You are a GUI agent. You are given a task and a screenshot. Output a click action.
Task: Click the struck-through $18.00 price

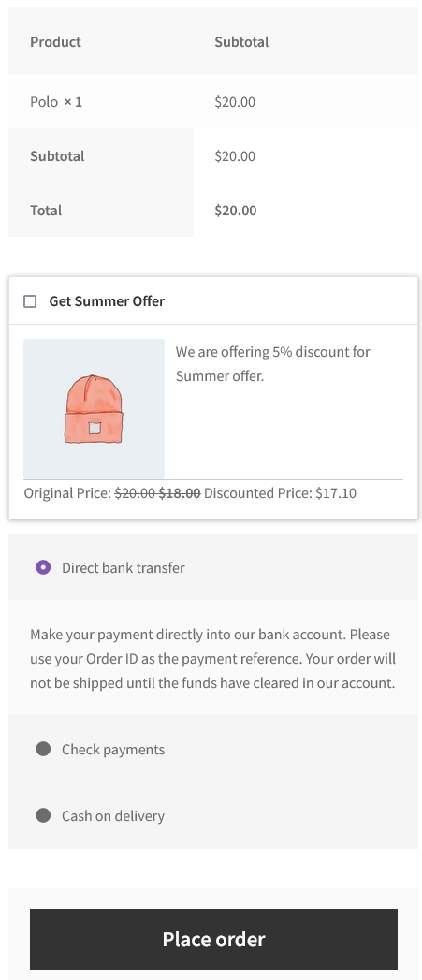point(180,493)
